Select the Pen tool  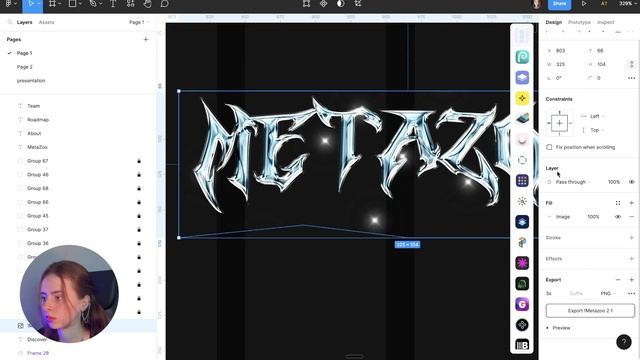point(93,4)
